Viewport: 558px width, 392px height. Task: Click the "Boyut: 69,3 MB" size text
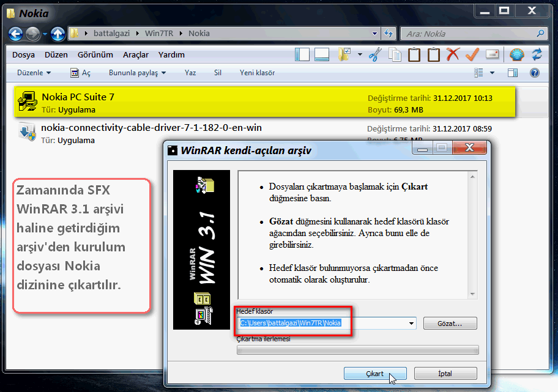pyautogui.click(x=395, y=110)
